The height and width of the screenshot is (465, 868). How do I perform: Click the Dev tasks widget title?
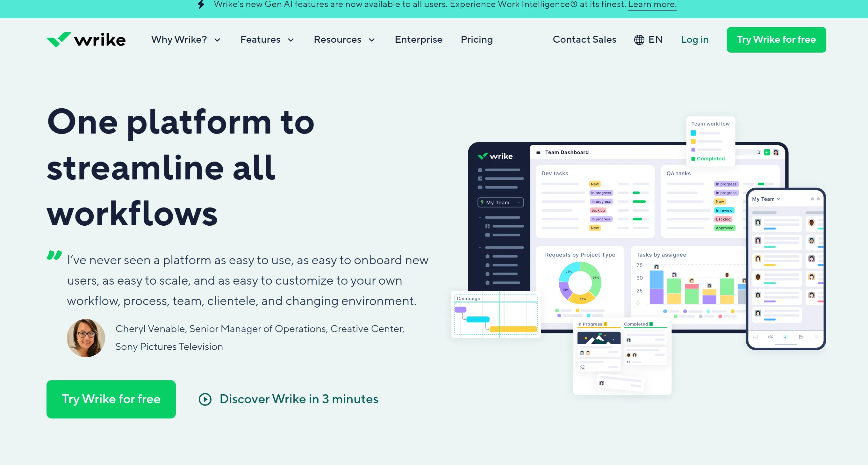[x=555, y=173]
